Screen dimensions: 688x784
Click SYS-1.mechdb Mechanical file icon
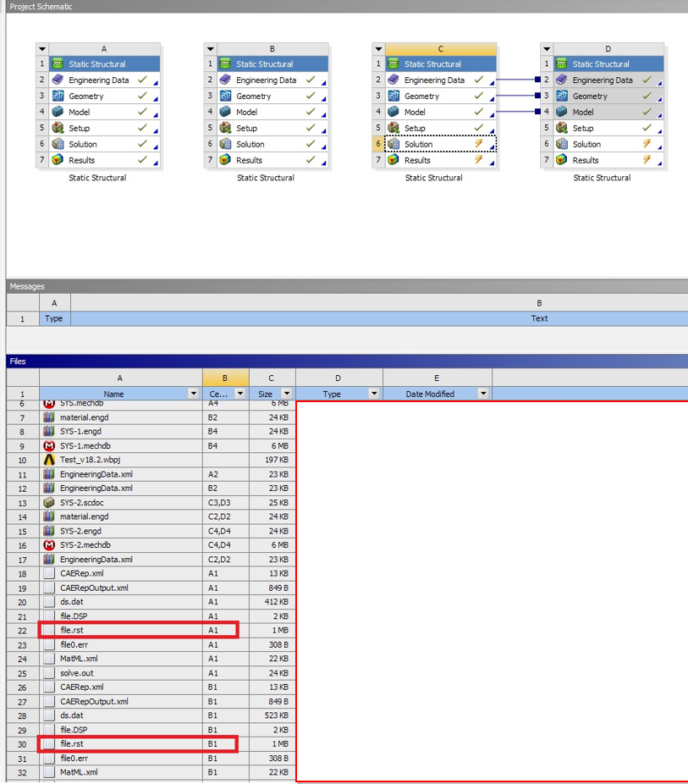tap(49, 445)
